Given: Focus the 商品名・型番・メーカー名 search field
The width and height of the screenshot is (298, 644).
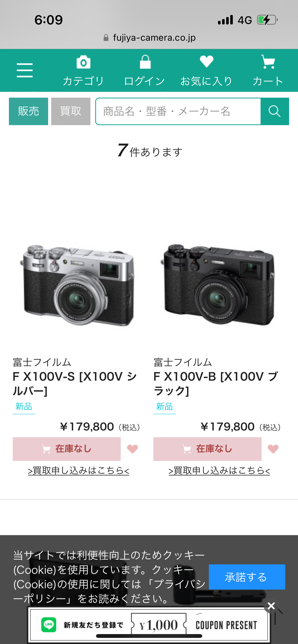Looking at the screenshot, I should (x=178, y=111).
